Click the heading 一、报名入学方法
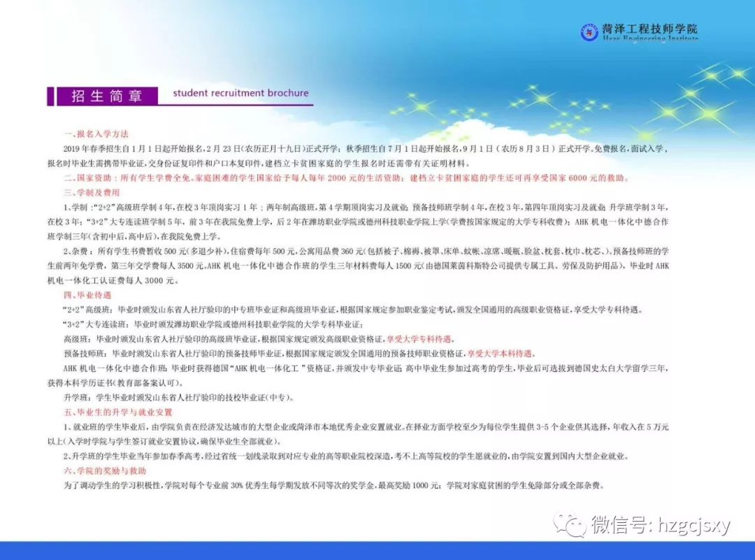The height and width of the screenshot is (560, 755). (x=96, y=134)
